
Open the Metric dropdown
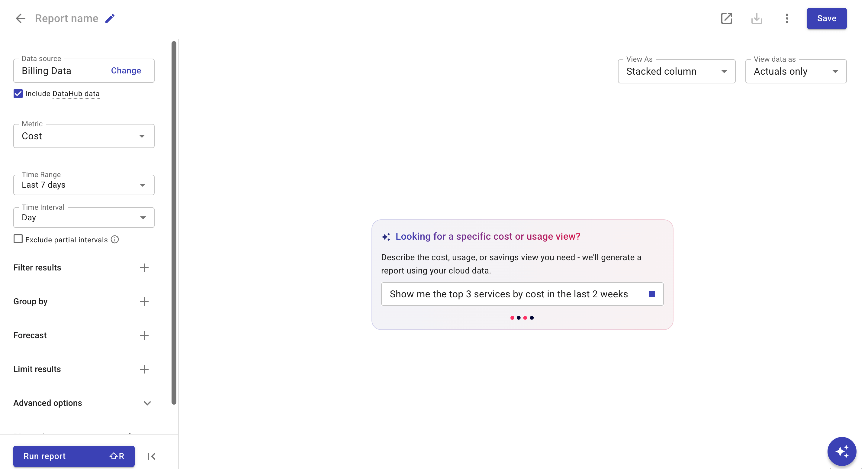tap(84, 136)
